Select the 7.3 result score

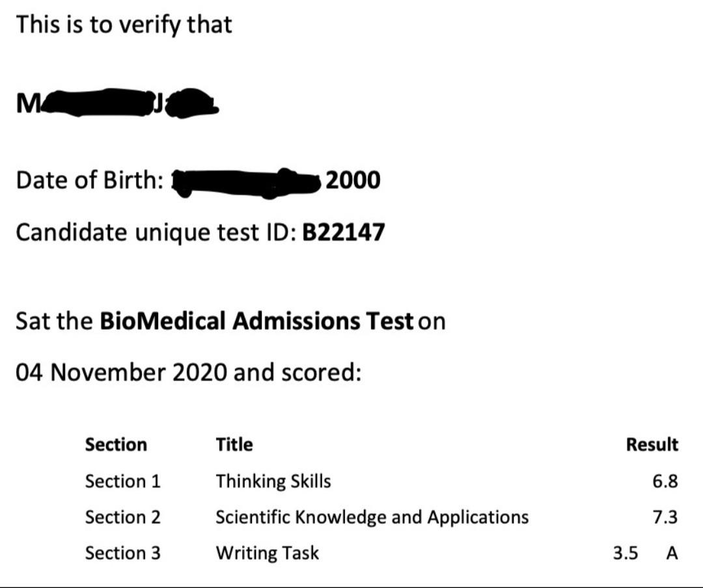[665, 517]
